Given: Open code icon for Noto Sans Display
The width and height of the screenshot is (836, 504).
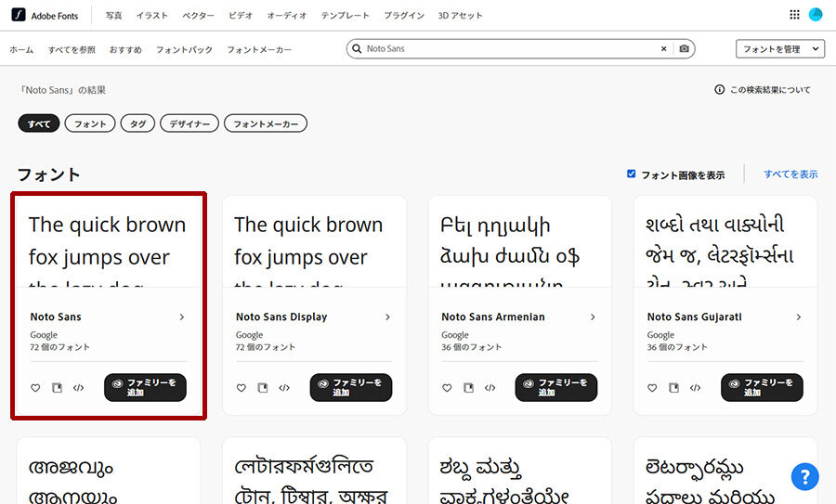Looking at the screenshot, I should point(284,388).
